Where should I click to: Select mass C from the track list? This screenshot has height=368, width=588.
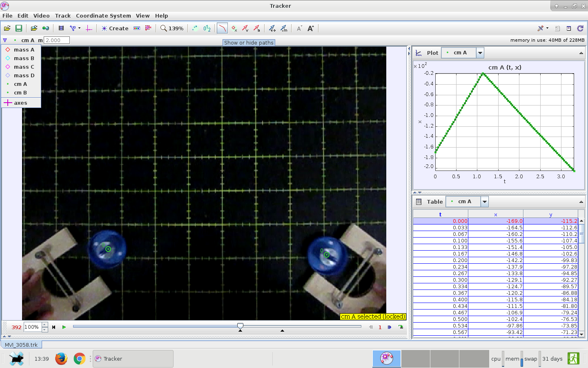pos(24,67)
